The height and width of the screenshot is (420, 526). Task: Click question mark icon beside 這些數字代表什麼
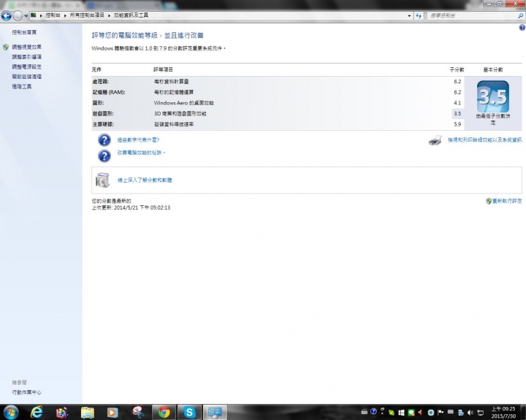tap(104, 140)
